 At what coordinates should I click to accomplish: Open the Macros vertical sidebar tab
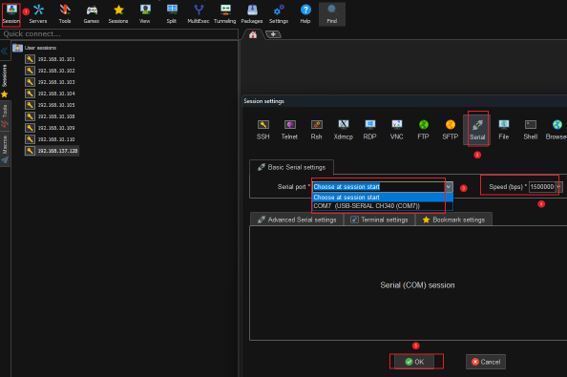click(x=5, y=149)
